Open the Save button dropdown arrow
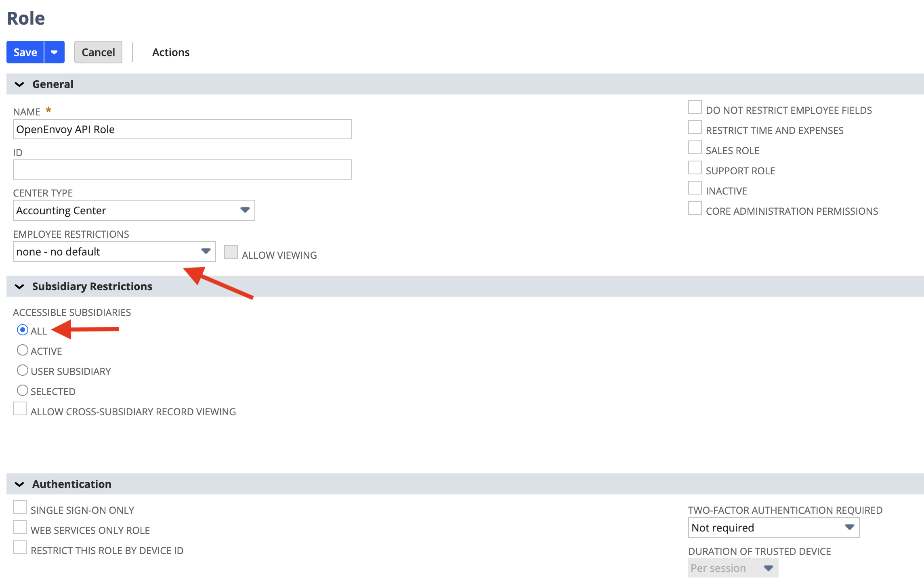Screen dimensions: 924x586 [54, 52]
